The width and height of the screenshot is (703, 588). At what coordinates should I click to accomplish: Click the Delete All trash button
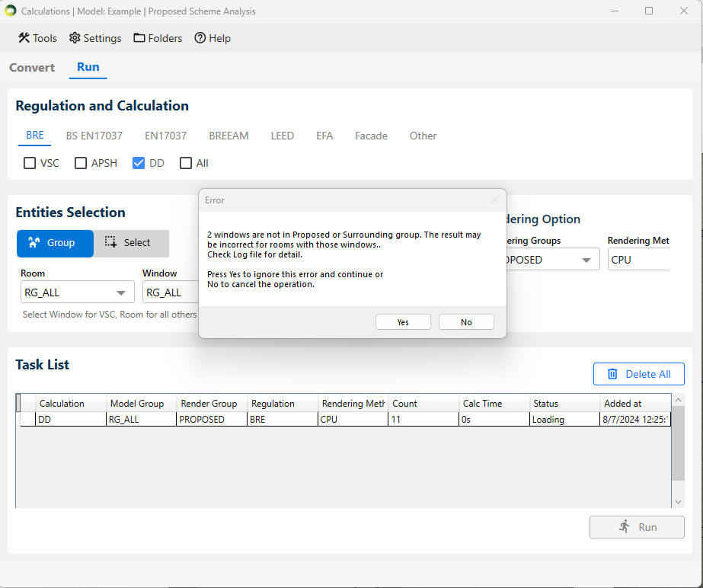click(638, 374)
